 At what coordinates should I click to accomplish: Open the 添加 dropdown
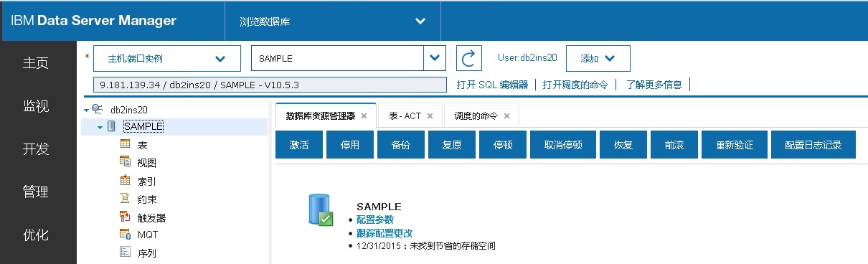pos(598,58)
